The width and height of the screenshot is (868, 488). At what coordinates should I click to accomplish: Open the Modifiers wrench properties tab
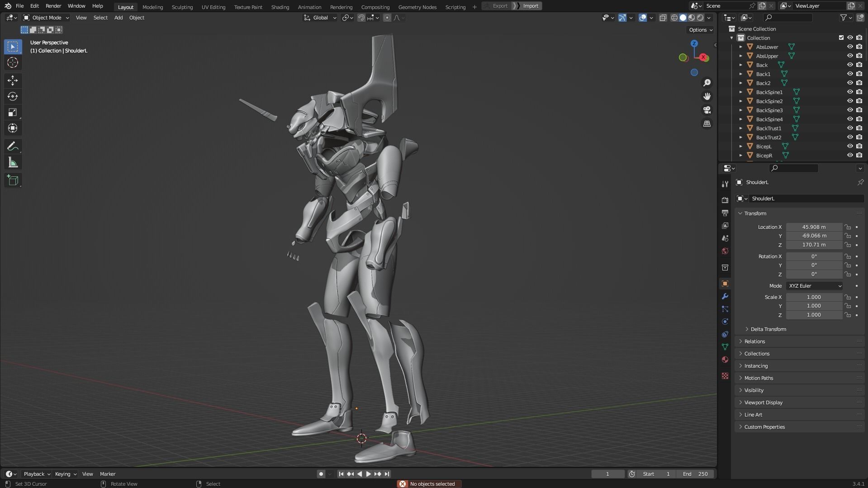tap(725, 296)
